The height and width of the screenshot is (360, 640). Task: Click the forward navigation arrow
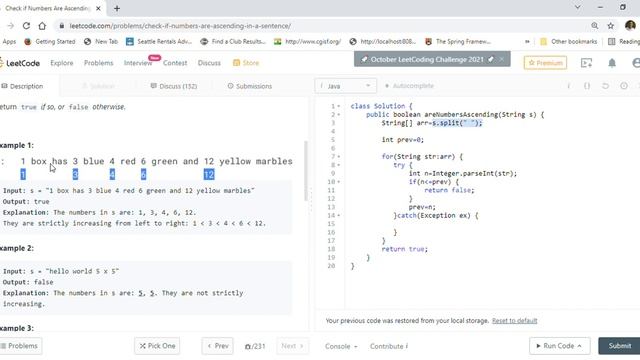coord(11,26)
